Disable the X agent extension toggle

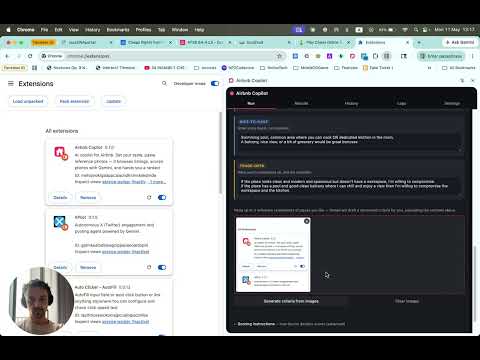[x=162, y=267]
